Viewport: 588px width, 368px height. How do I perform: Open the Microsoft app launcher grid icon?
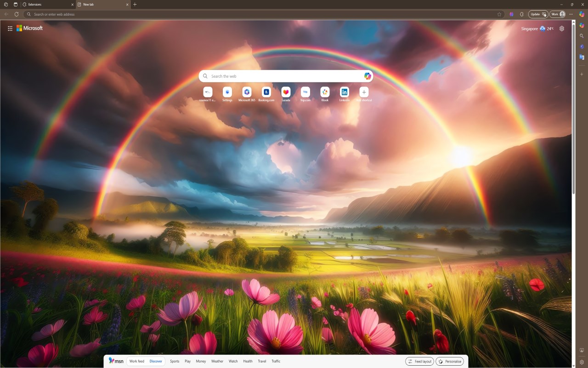click(x=10, y=29)
